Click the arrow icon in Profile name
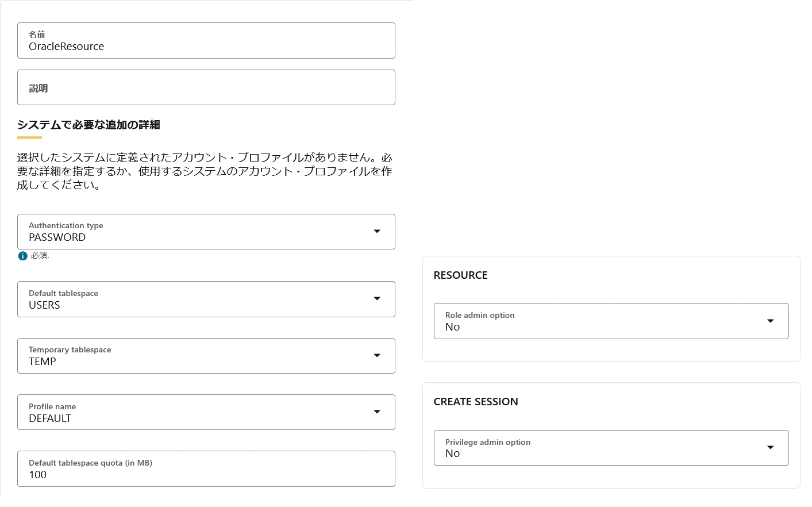 point(377,412)
